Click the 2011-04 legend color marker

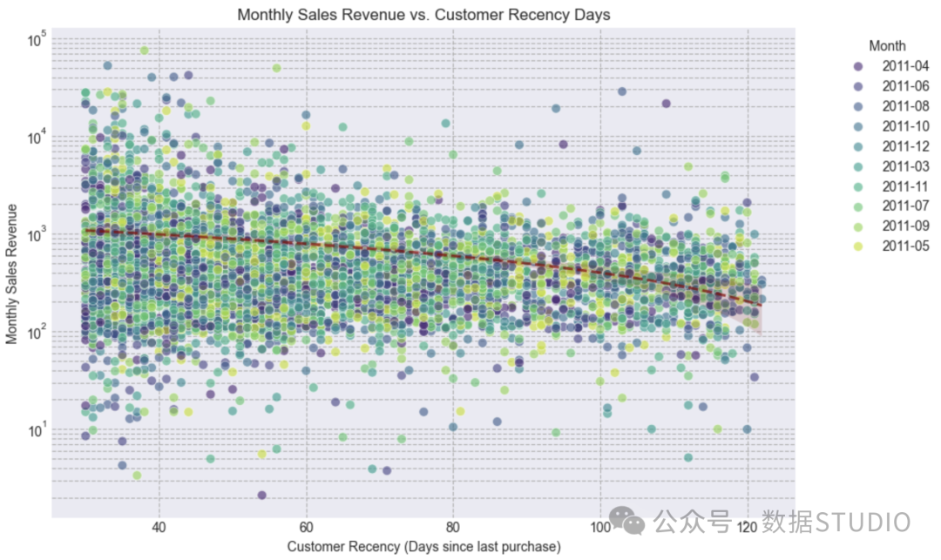point(858,66)
